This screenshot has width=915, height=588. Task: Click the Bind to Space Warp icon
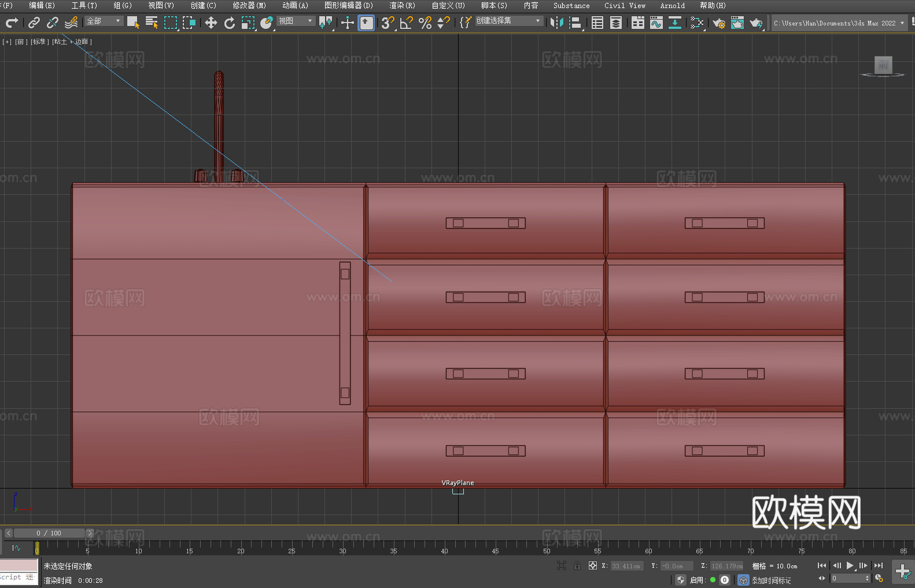tap(71, 23)
